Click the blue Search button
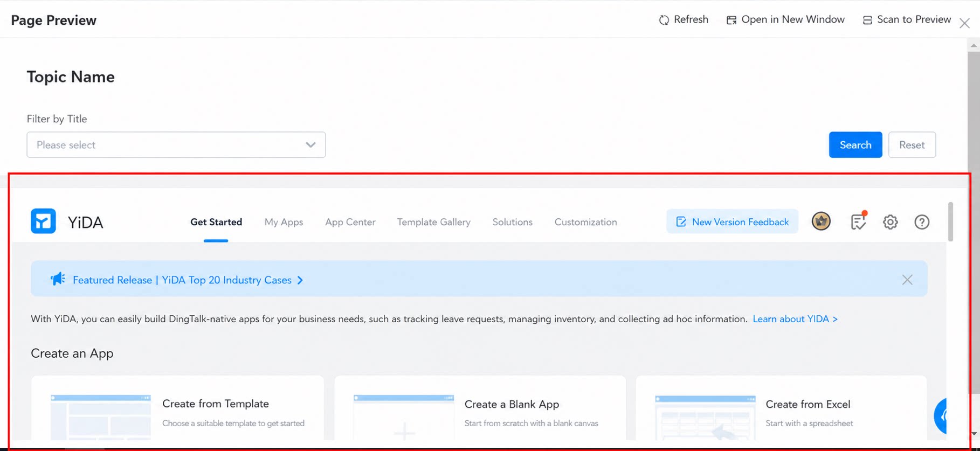This screenshot has width=980, height=451. 855,145
